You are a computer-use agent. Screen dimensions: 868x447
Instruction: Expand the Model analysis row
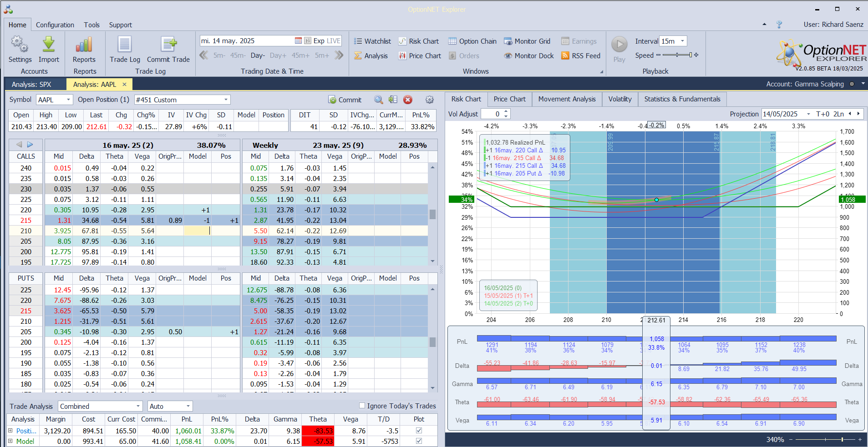tap(10, 441)
